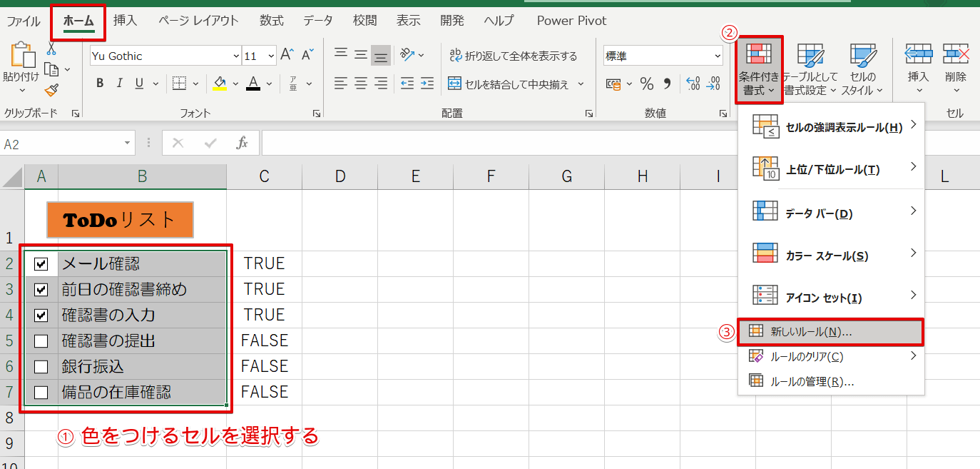Apply percent style to cells

(x=647, y=84)
